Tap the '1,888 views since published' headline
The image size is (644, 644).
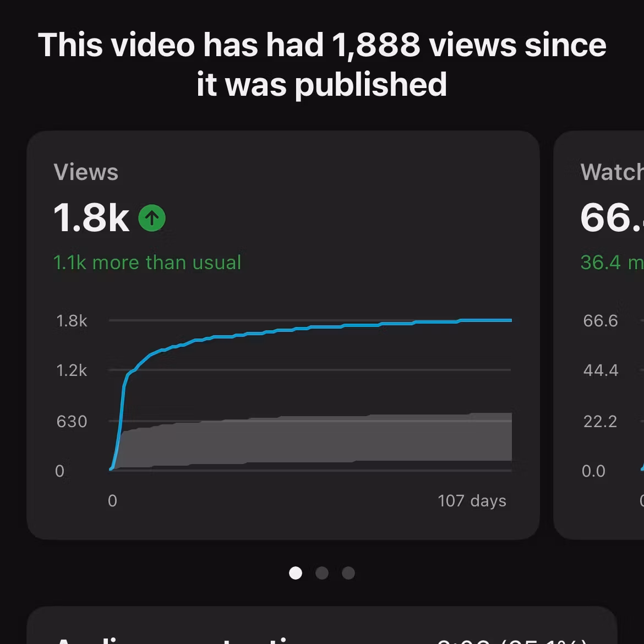tap(322, 64)
